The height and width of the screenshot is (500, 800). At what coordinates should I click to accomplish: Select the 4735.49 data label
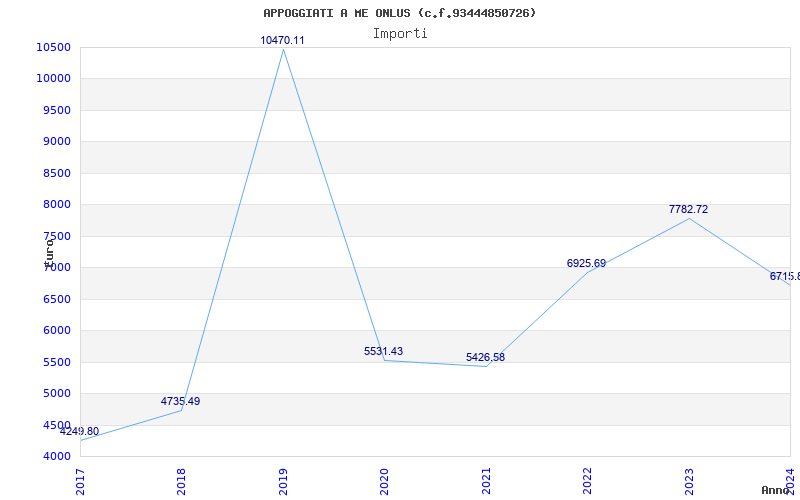pyautogui.click(x=181, y=402)
